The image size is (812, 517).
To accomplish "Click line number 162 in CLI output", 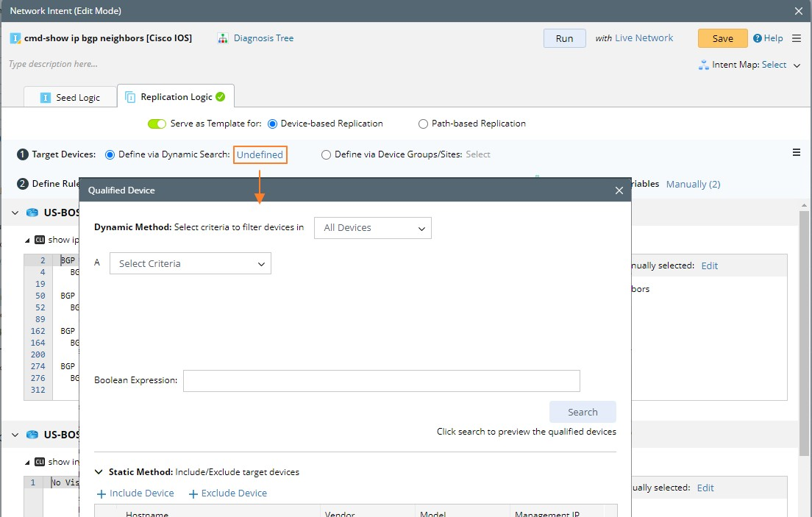I will coord(38,331).
